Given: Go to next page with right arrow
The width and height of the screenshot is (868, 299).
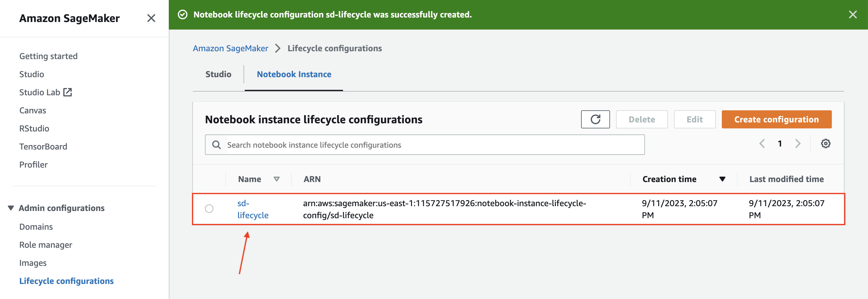Looking at the screenshot, I should tap(797, 143).
